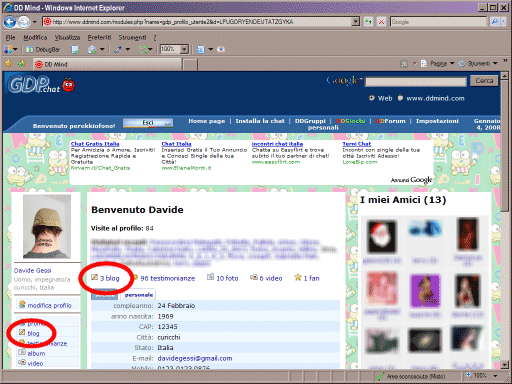Open Favorites Center via the star icon
Screen dimensions: 512x384
point(8,63)
